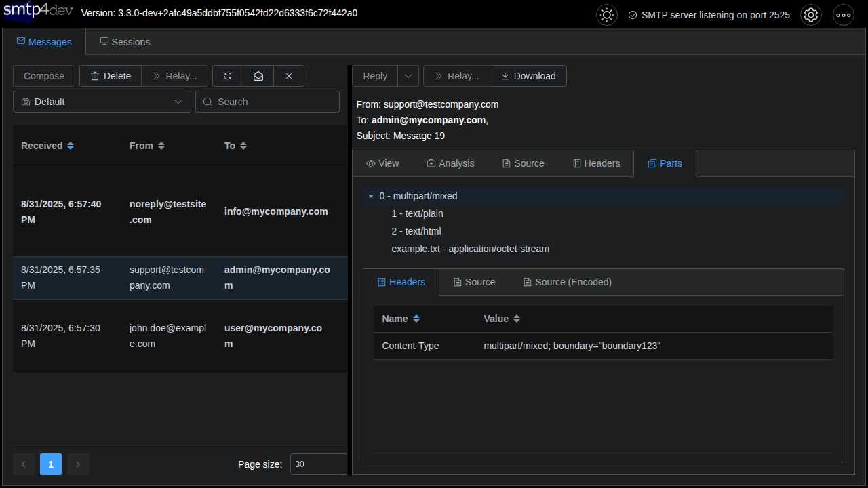This screenshot has height=488, width=868.
Task: Sort messages by To column arrows
Action: (243, 146)
